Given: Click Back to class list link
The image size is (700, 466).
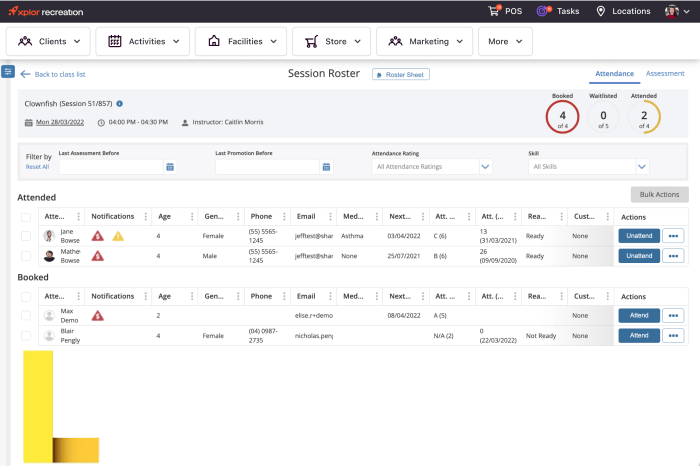Looking at the screenshot, I should click(60, 75).
